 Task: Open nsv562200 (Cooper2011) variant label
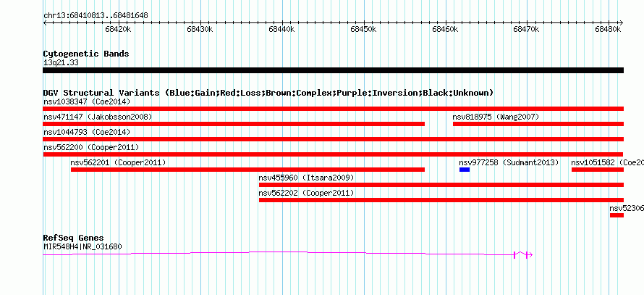90,147
